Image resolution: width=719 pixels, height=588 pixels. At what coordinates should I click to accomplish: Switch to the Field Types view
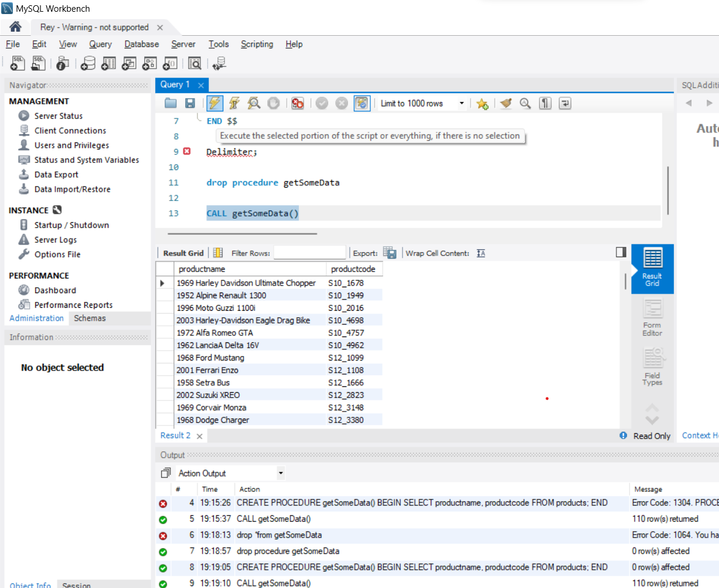(652, 367)
